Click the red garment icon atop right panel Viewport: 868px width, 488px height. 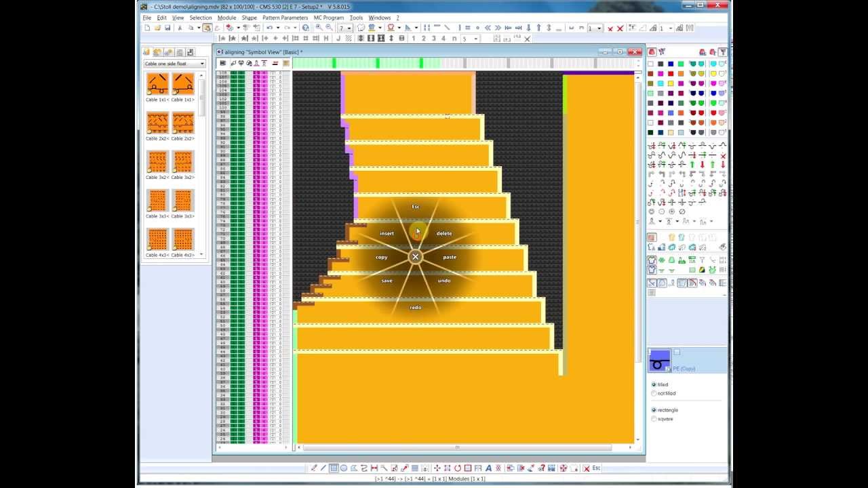coord(652,52)
